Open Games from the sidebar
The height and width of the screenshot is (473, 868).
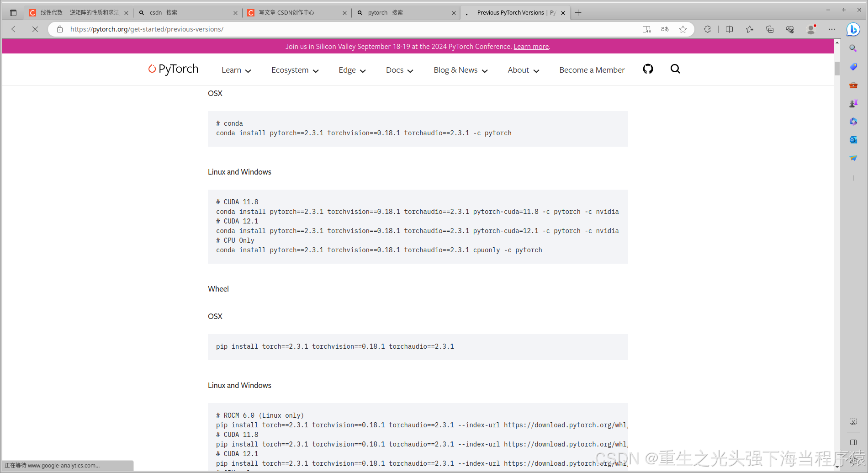pos(852,103)
